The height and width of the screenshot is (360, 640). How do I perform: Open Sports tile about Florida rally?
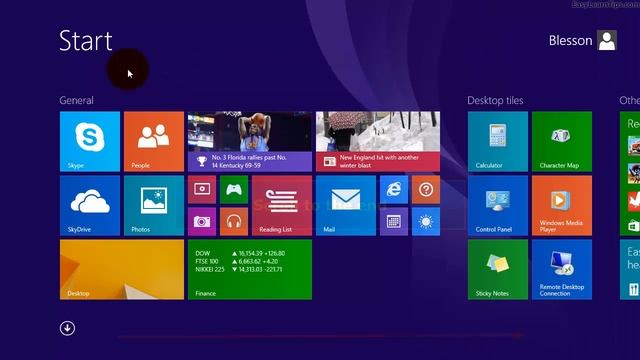(250, 141)
